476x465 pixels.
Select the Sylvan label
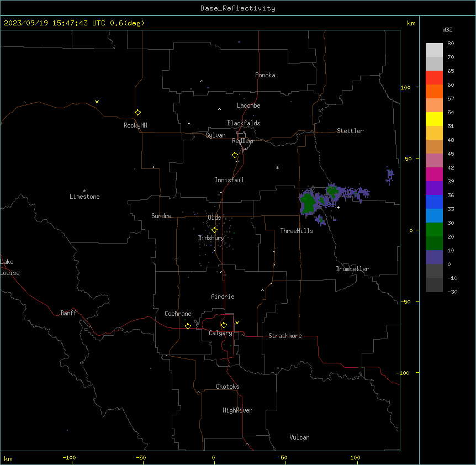point(215,135)
